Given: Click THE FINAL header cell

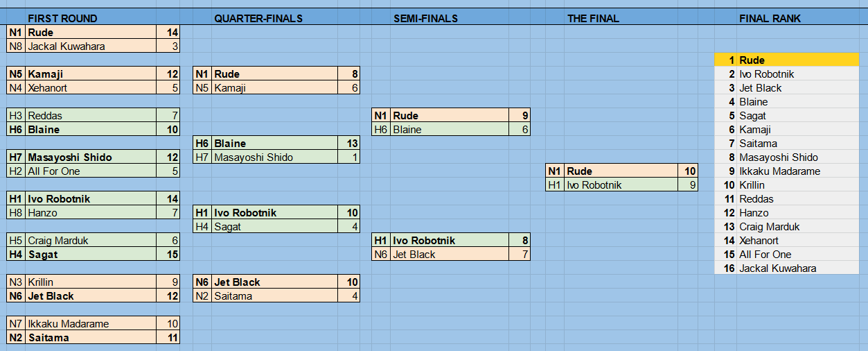Looking at the screenshot, I should 593,19.
